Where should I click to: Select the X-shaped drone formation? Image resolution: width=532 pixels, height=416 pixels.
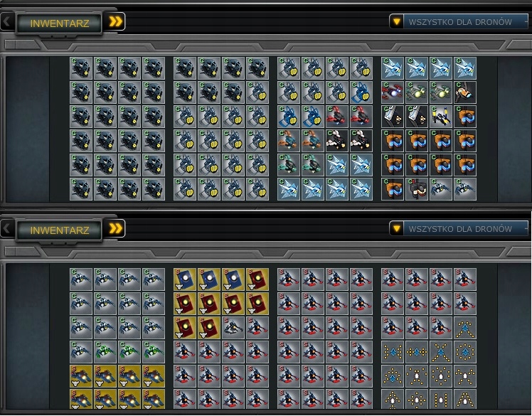(441, 352)
